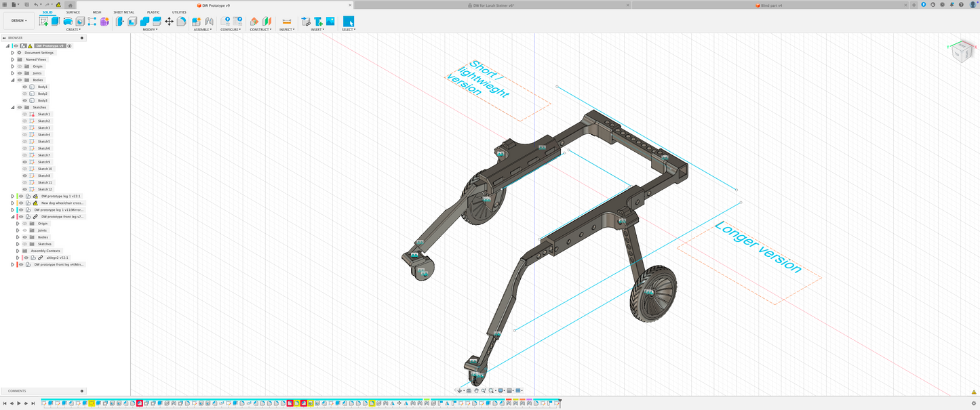Image resolution: width=980 pixels, height=410 pixels.
Task: Open the Home data panel icon
Action: click(x=69, y=5)
